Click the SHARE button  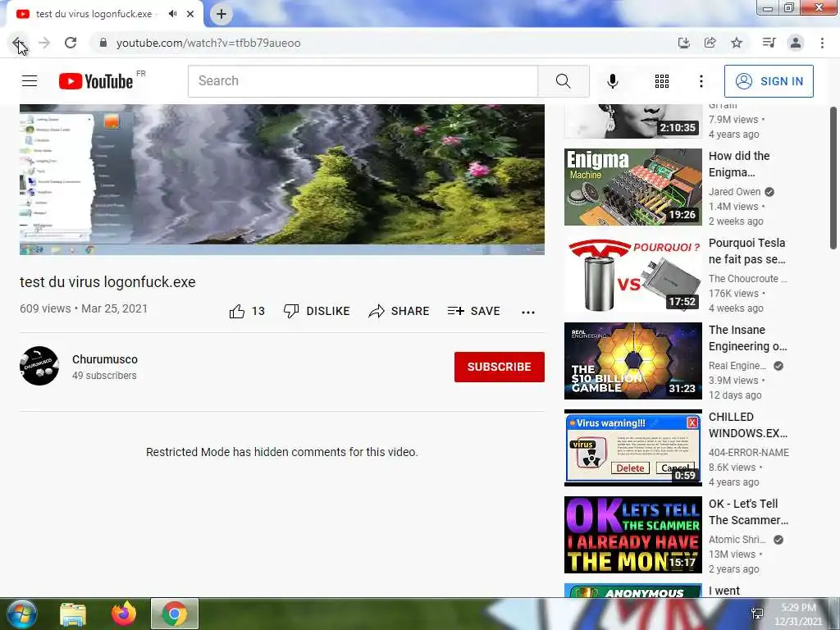pyautogui.click(x=399, y=311)
